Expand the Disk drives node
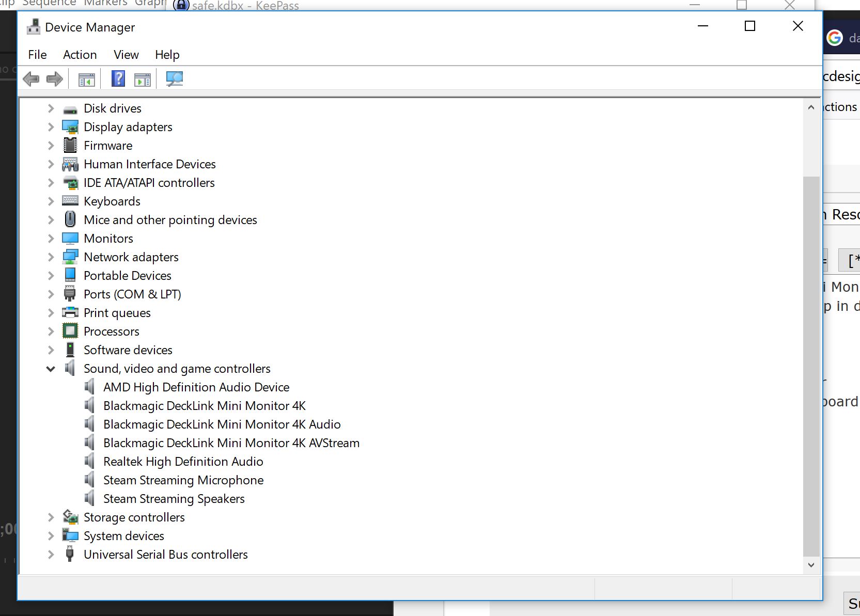 (x=51, y=108)
